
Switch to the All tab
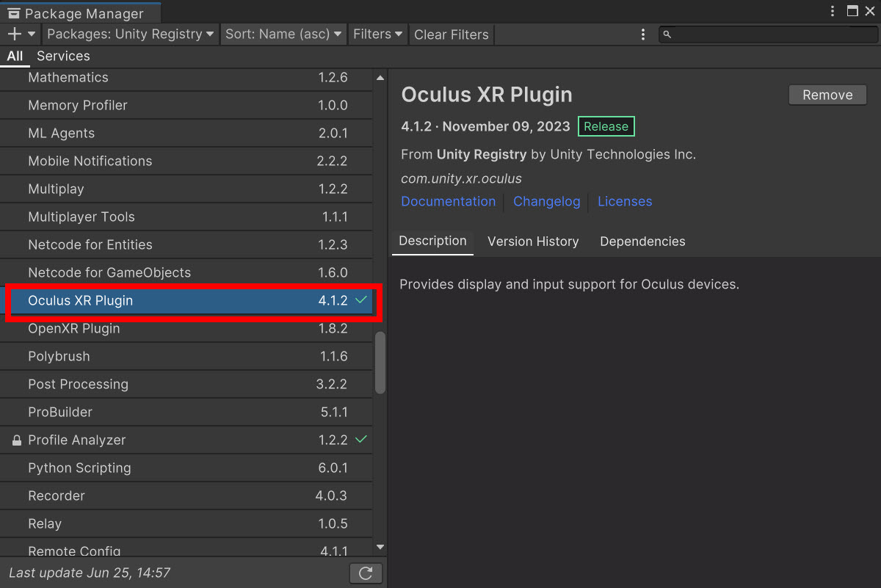(15, 57)
